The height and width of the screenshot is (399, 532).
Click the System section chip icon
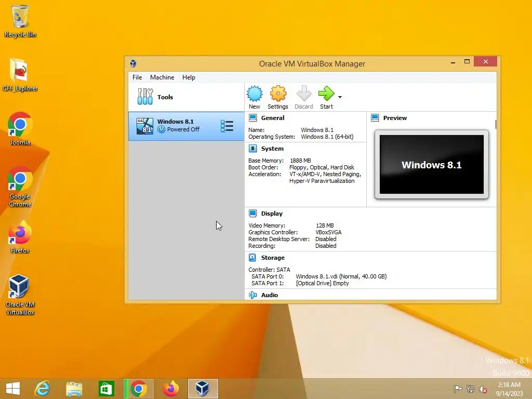tap(253, 148)
